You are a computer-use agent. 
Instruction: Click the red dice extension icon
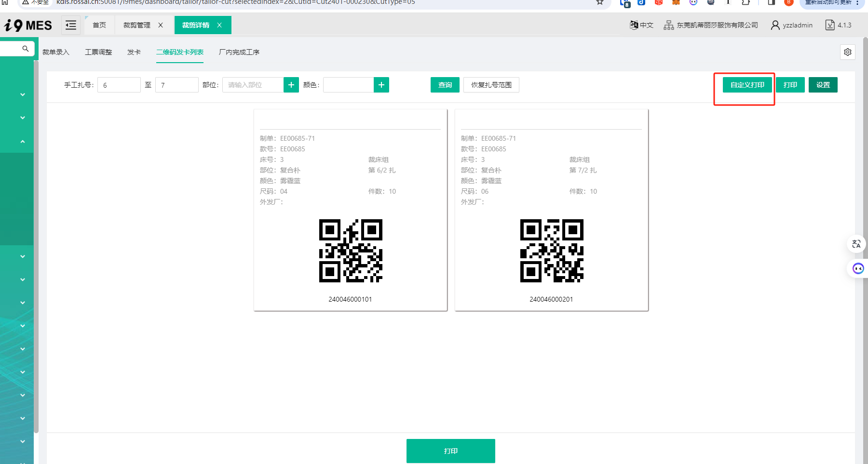659,2
